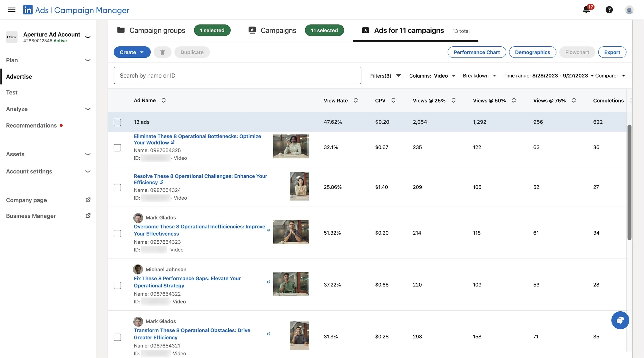
Task: Click the Performance Chart button
Action: (477, 52)
